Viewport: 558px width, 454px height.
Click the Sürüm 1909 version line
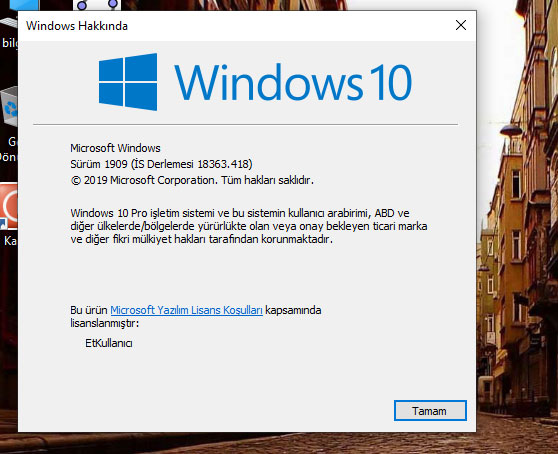tap(161, 164)
